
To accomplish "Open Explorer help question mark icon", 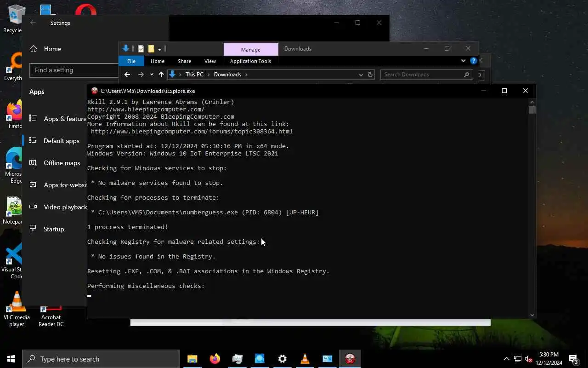I will (474, 61).
